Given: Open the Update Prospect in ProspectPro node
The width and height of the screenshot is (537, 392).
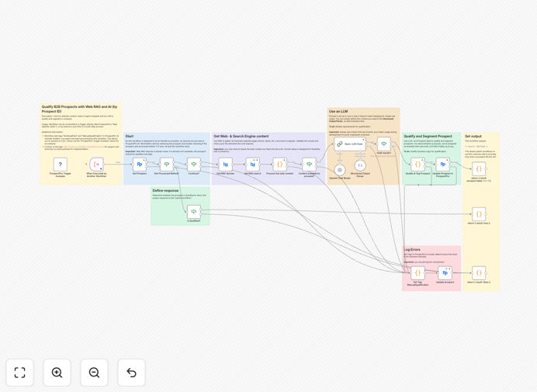Looking at the screenshot, I should pos(443,165).
